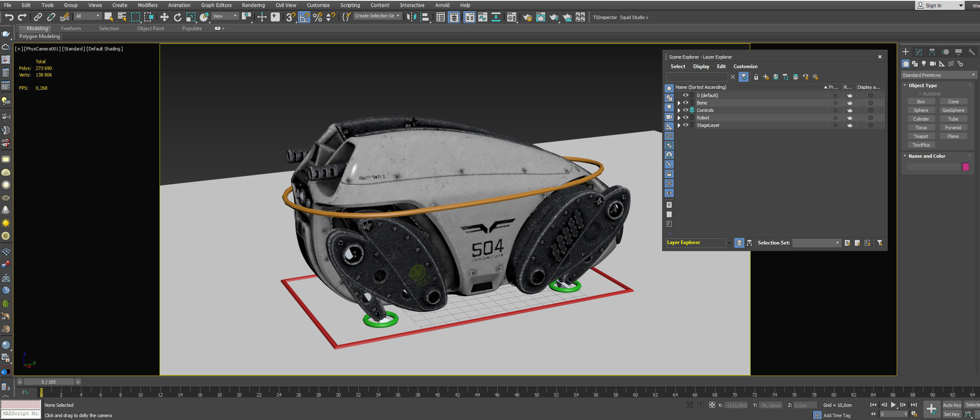Choose the Select Object arrow tool
Viewport: 980px width, 420px height.
[x=109, y=17]
